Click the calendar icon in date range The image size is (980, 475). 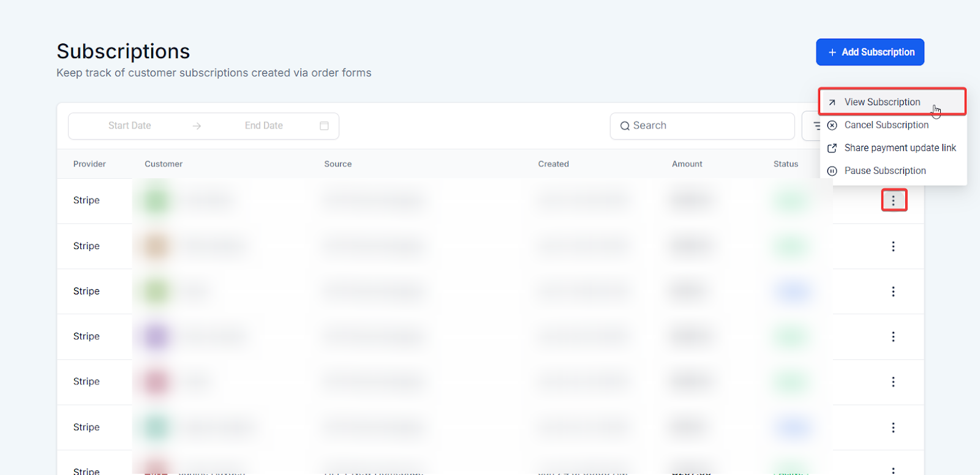(x=324, y=126)
